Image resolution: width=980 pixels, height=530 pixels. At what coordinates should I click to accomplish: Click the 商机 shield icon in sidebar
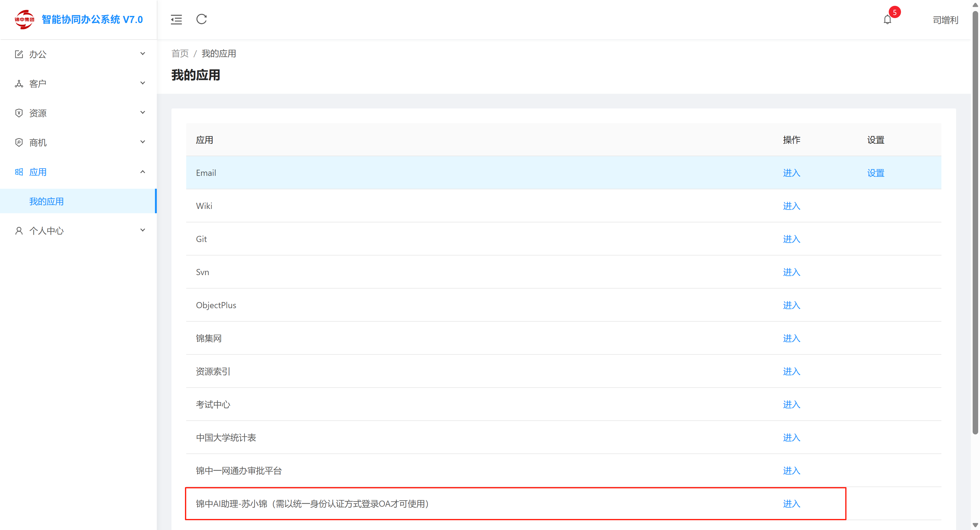[19, 142]
